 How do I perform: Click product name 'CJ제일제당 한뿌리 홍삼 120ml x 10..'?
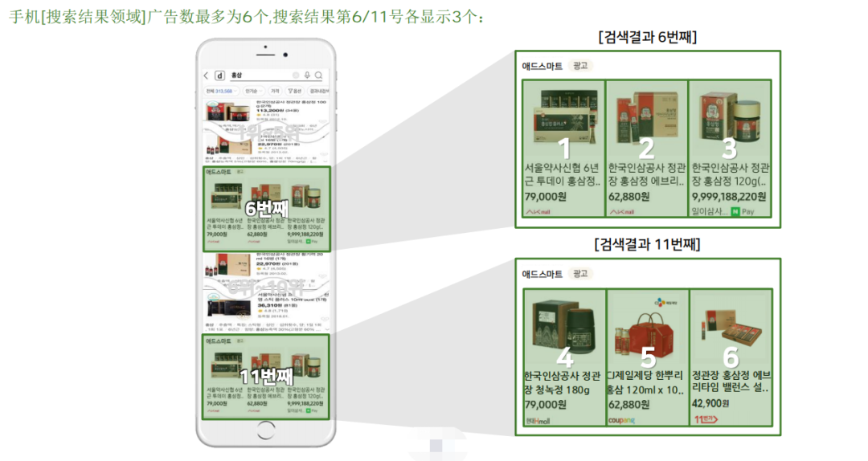tap(646, 382)
